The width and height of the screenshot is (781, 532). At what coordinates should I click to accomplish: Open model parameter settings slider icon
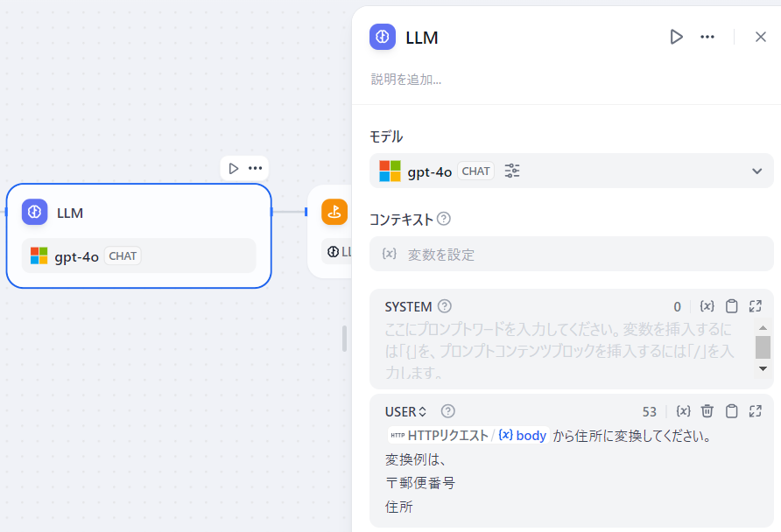pos(512,171)
